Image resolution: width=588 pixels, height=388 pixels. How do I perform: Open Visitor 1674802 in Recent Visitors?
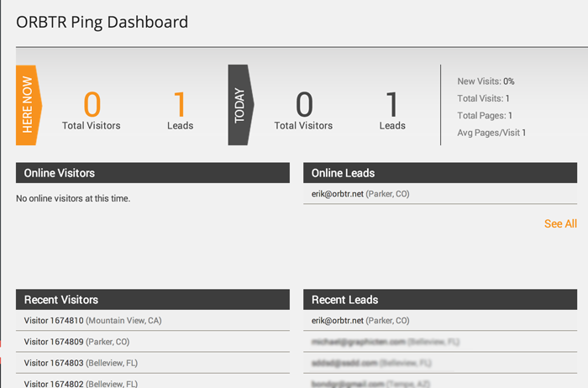click(x=153, y=381)
